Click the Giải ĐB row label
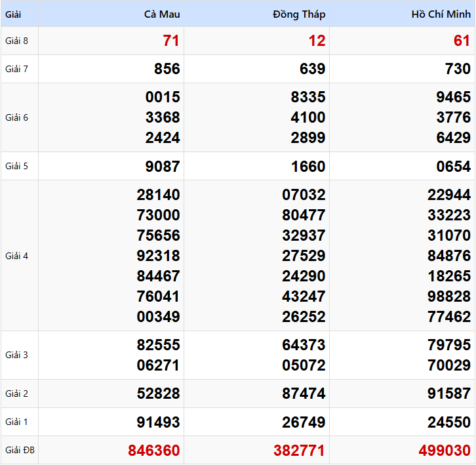This screenshot has width=476, height=465. pos(20,450)
